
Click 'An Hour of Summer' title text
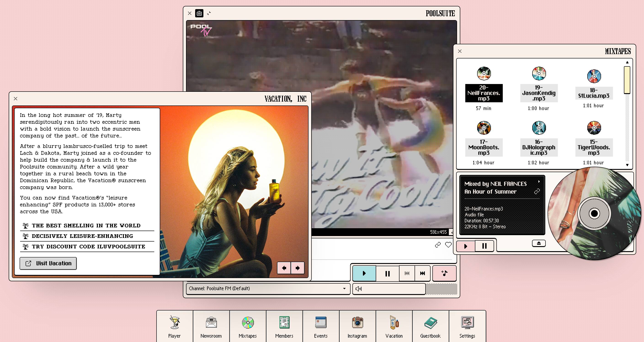click(x=490, y=192)
